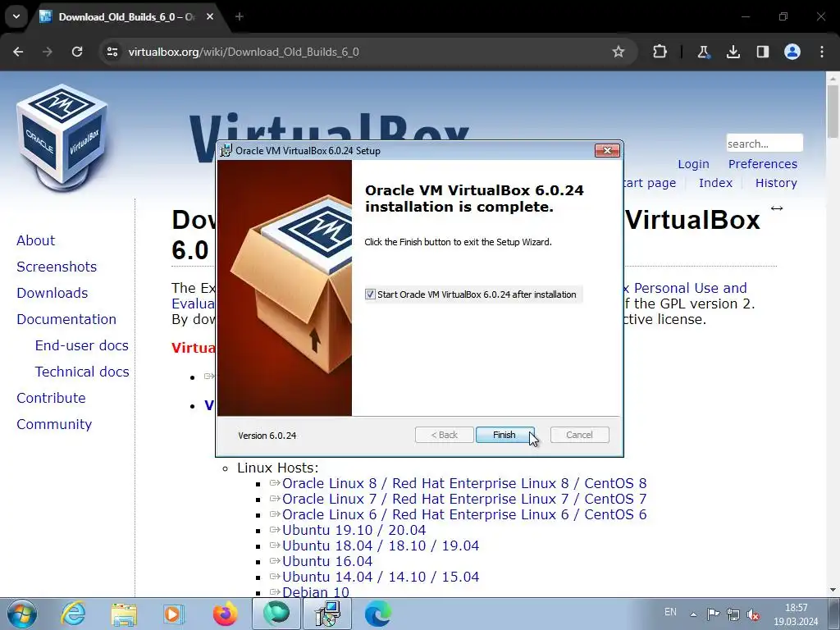Open Windows Media Player on taskbar
840x630 pixels.
pos(174,614)
